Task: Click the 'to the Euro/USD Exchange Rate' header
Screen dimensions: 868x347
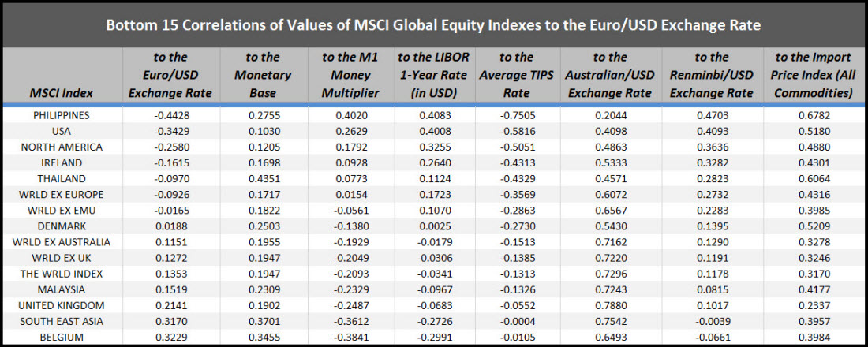Action: 170,75
